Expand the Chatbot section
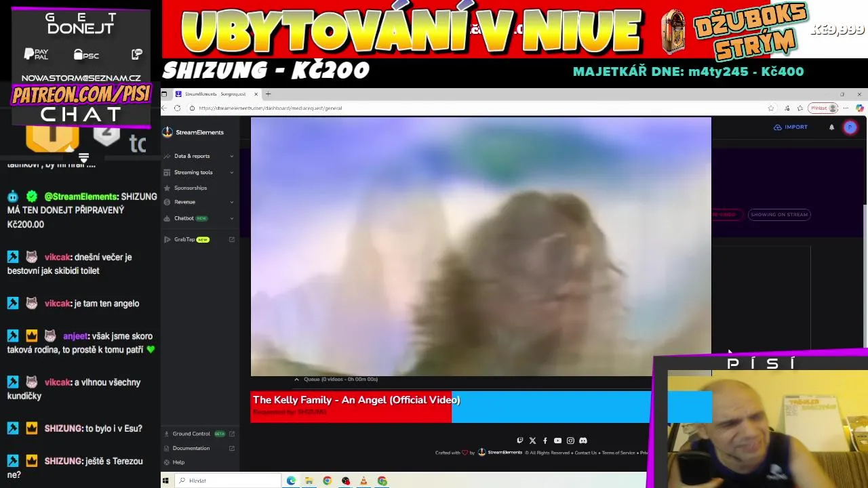This screenshot has height=488, width=868. (x=199, y=218)
